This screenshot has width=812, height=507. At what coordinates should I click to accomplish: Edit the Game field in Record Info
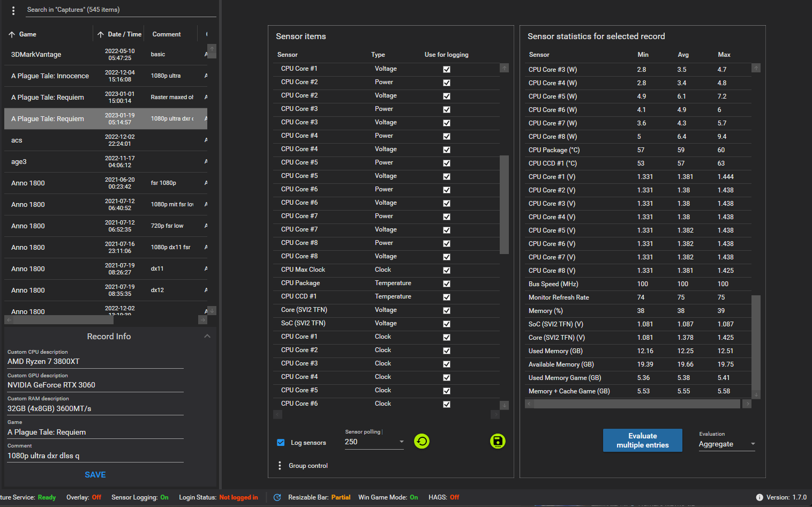point(95,432)
